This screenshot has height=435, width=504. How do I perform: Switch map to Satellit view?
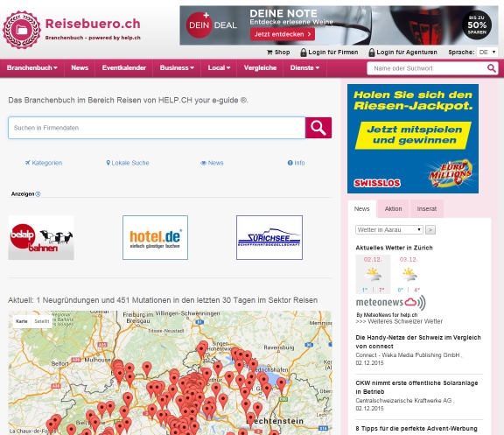(x=42, y=321)
